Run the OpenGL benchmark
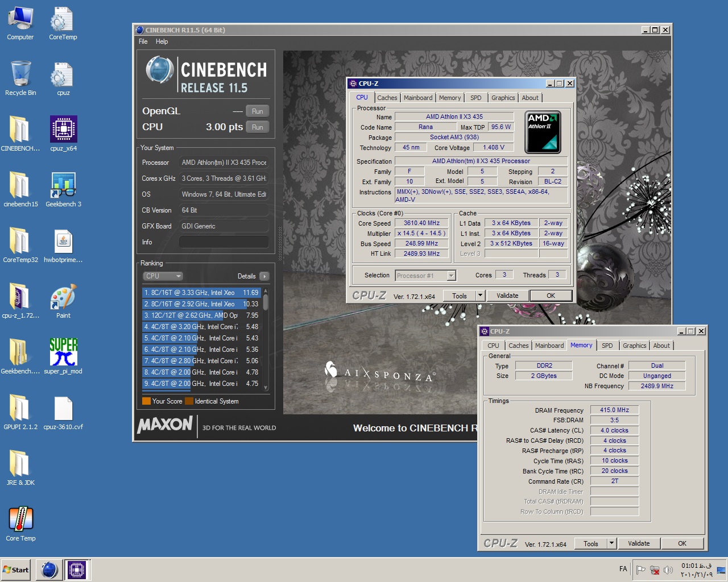The height and width of the screenshot is (582, 728). (x=257, y=111)
